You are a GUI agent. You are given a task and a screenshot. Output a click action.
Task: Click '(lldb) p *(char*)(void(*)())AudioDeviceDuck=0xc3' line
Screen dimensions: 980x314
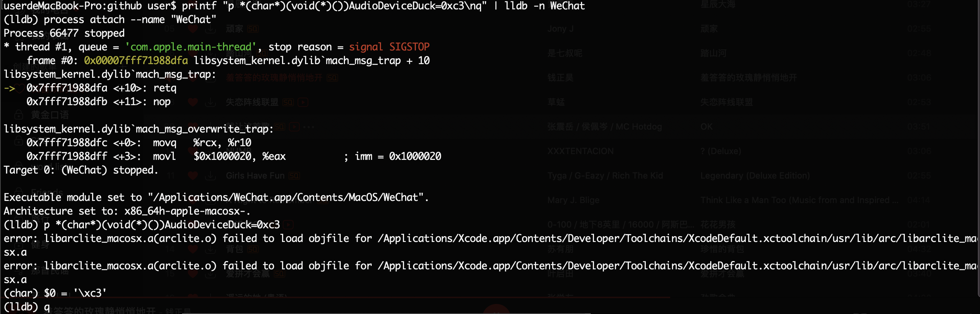click(x=141, y=225)
